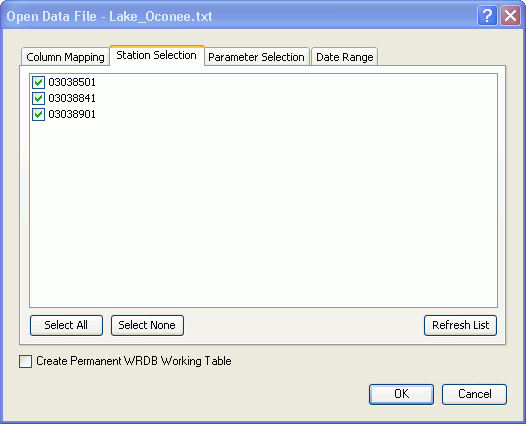The width and height of the screenshot is (526, 424).
Task: Close the Open Data File dialog
Action: tap(510, 15)
